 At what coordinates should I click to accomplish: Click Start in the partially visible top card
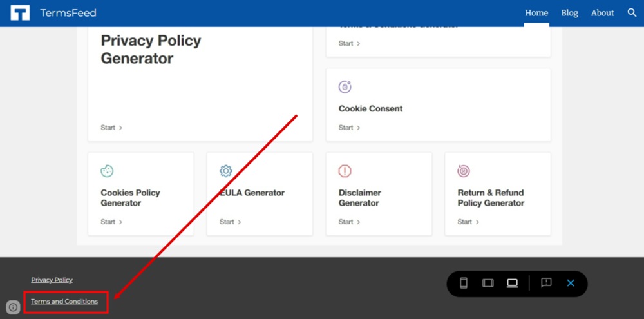point(350,44)
